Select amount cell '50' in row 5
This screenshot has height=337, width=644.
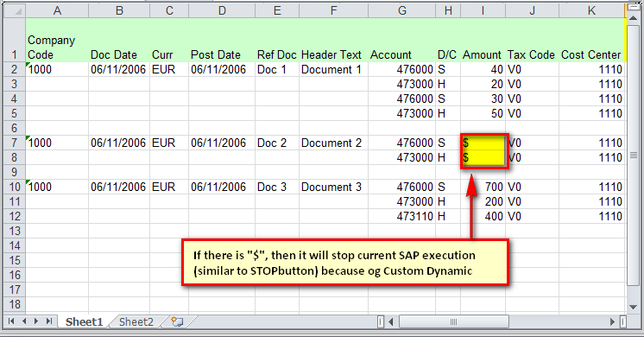[x=483, y=113]
